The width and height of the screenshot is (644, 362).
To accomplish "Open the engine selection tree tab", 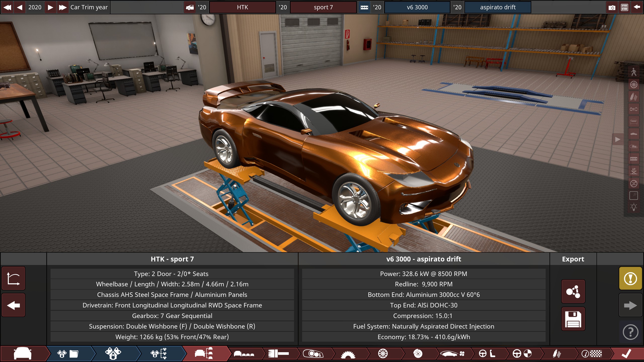I will point(158,354).
